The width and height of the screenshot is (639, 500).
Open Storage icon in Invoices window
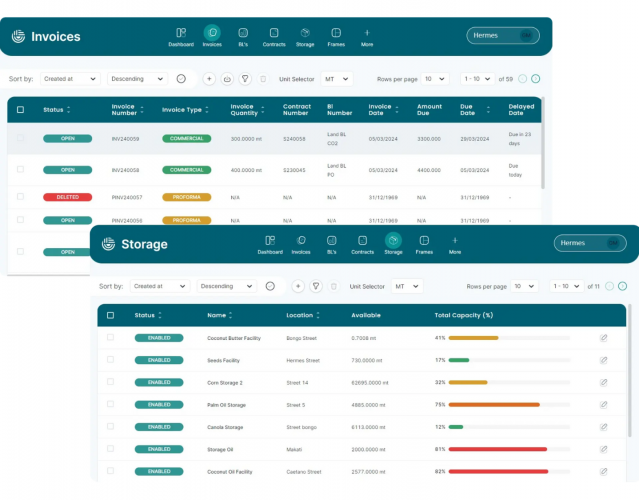pyautogui.click(x=305, y=33)
